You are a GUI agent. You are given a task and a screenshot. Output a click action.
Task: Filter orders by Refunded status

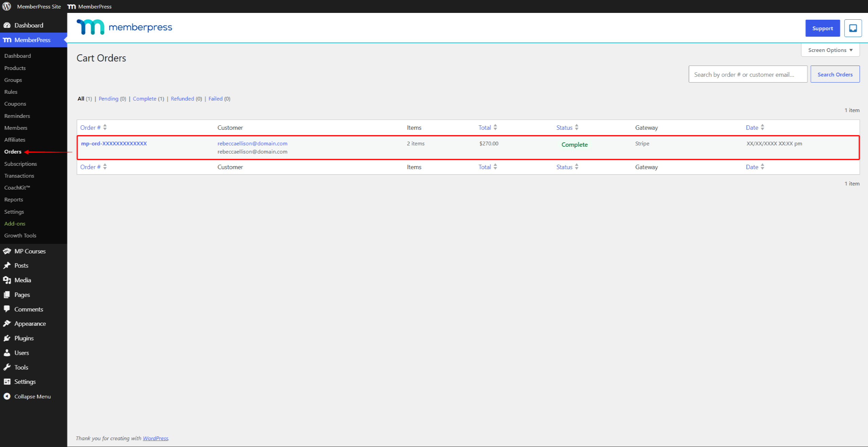tap(182, 99)
